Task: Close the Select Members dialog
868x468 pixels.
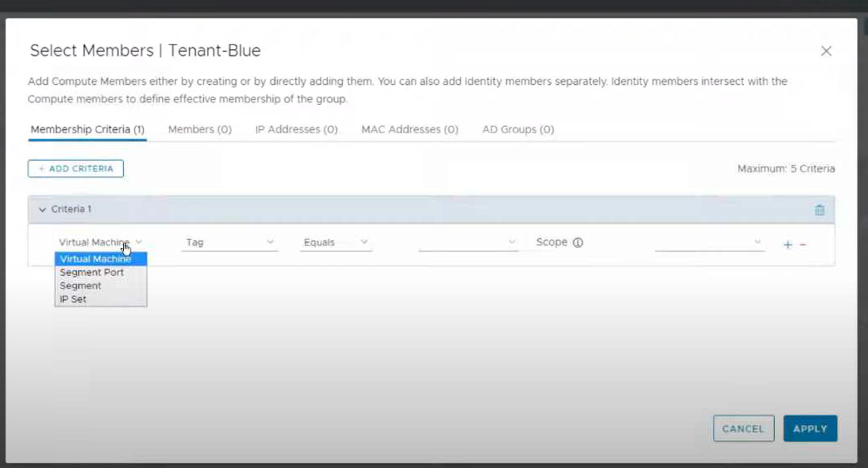Action: 826,51
